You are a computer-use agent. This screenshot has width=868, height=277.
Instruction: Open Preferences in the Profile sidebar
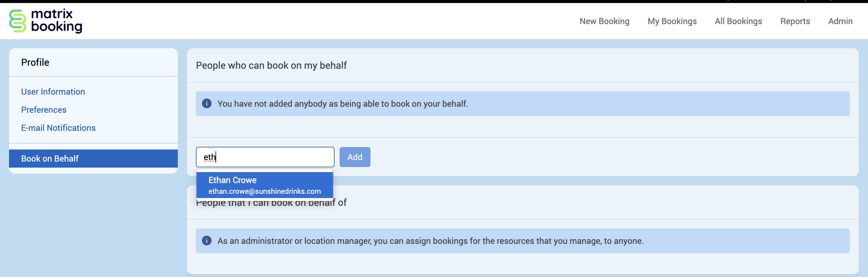click(43, 110)
